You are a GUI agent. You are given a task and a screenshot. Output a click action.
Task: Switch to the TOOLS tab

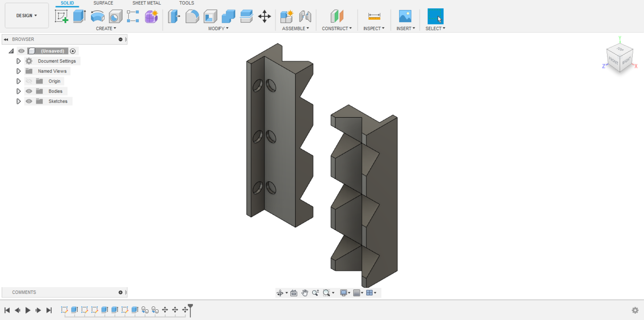pyautogui.click(x=186, y=3)
